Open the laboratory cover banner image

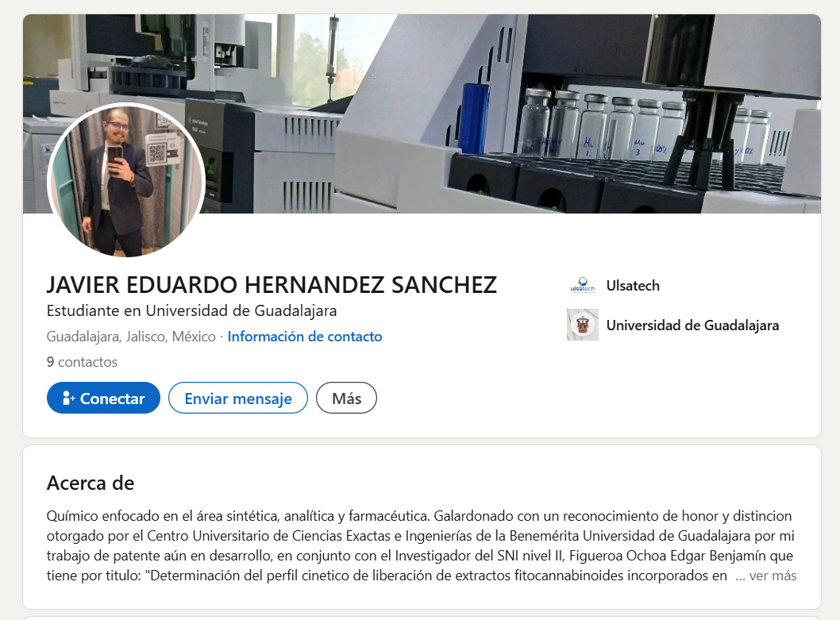(x=422, y=114)
